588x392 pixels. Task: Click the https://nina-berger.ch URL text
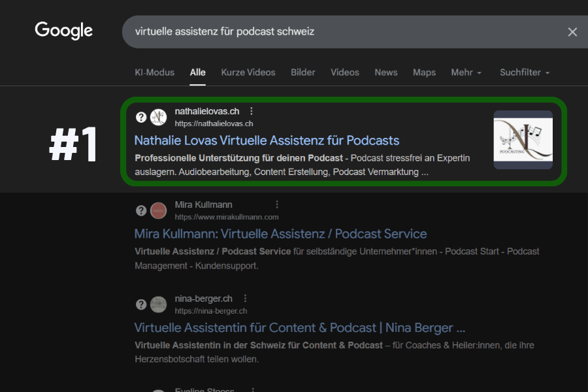click(211, 311)
